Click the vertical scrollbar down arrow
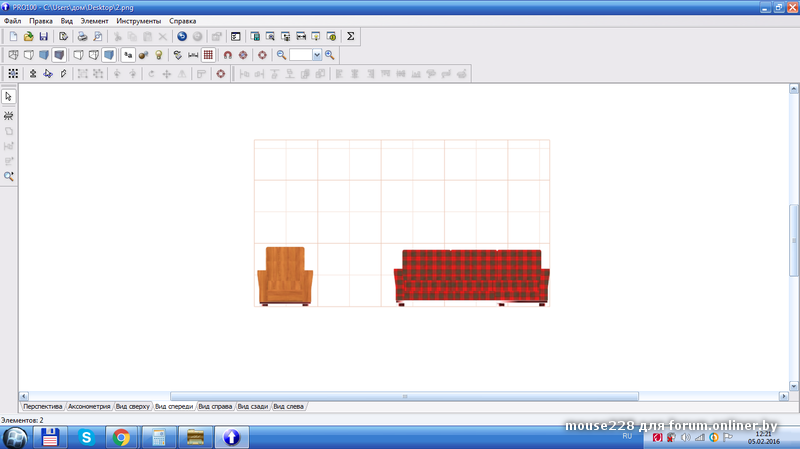Screen dimensions: 800x449 pos(794,386)
